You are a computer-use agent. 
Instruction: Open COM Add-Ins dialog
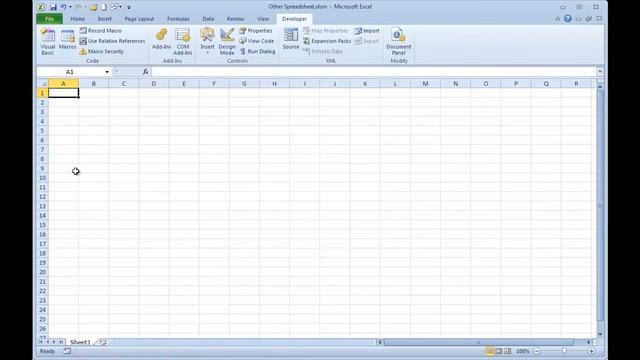(x=182, y=42)
